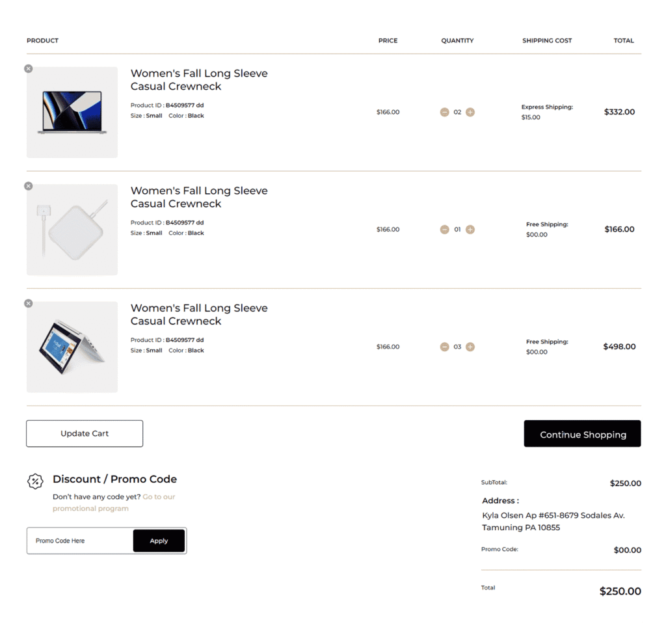Remove the charger item using the close icon
Viewport: 666px width, 644px height.
tap(28, 186)
